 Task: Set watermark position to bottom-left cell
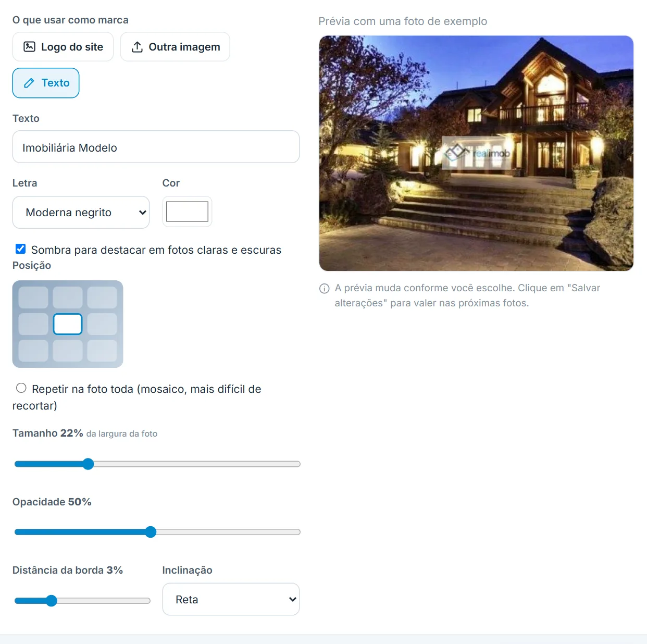pyautogui.click(x=33, y=351)
